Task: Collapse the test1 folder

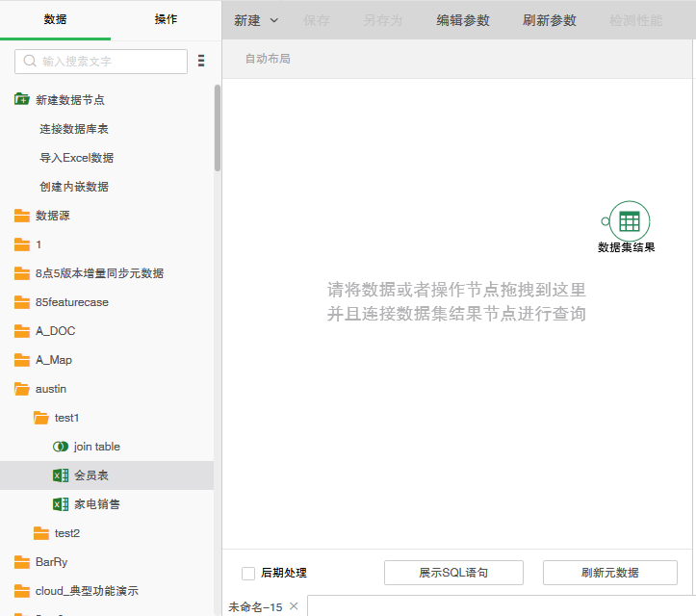Action: 40,418
